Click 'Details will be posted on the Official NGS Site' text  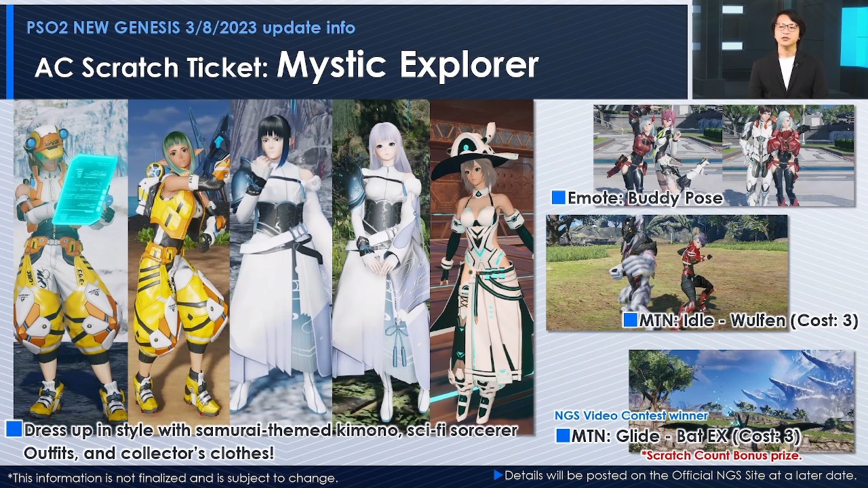(681, 476)
